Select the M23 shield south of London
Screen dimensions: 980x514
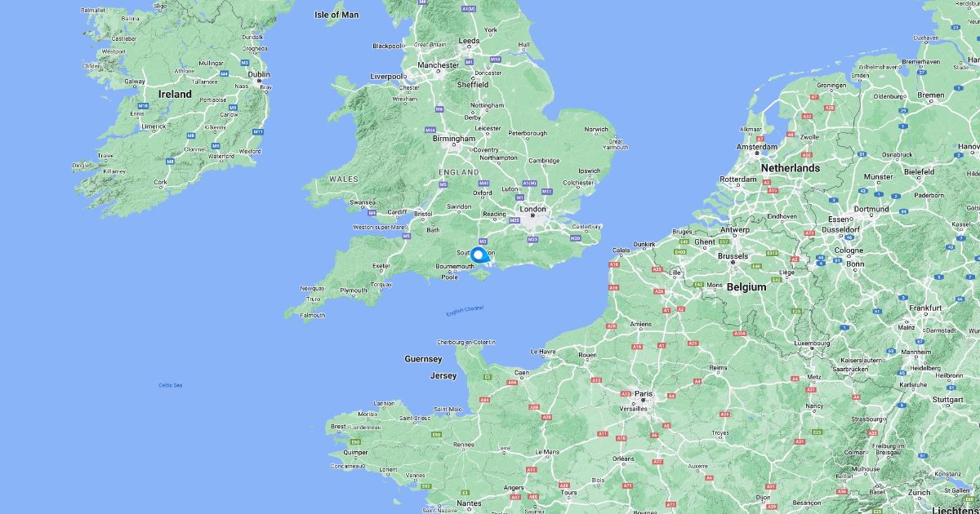(533, 239)
